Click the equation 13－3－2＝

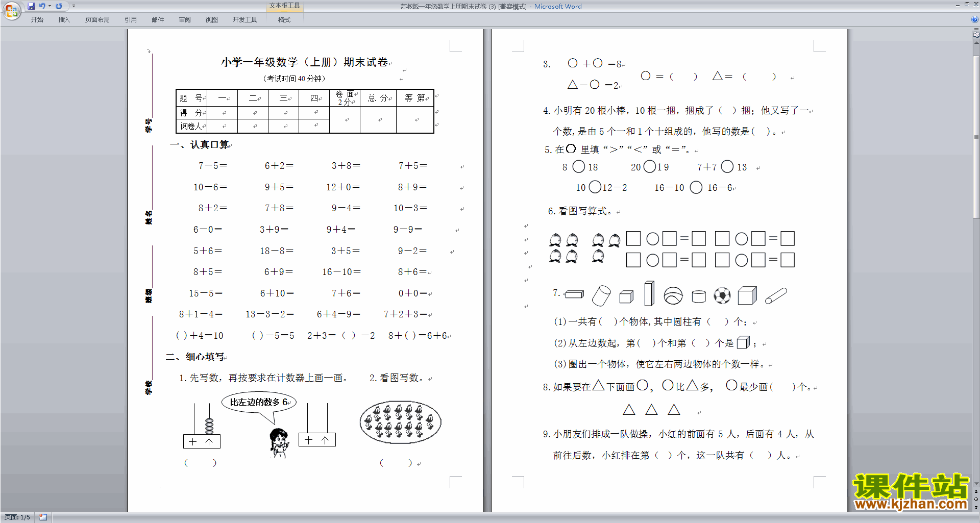[x=270, y=314]
